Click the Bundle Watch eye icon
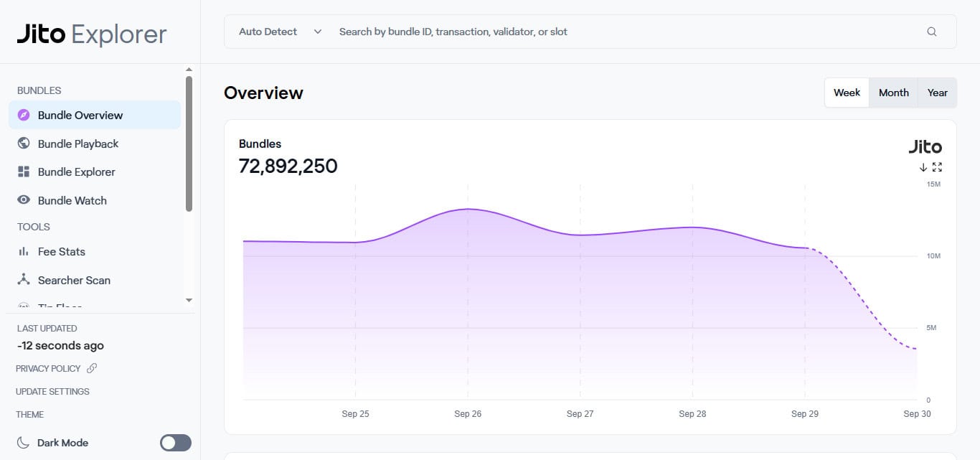The image size is (980, 460). pos(24,200)
